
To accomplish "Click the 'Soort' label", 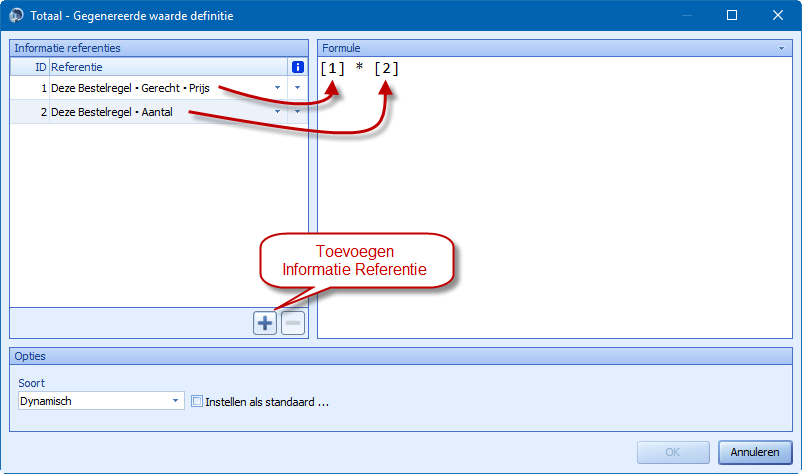I will point(32,383).
